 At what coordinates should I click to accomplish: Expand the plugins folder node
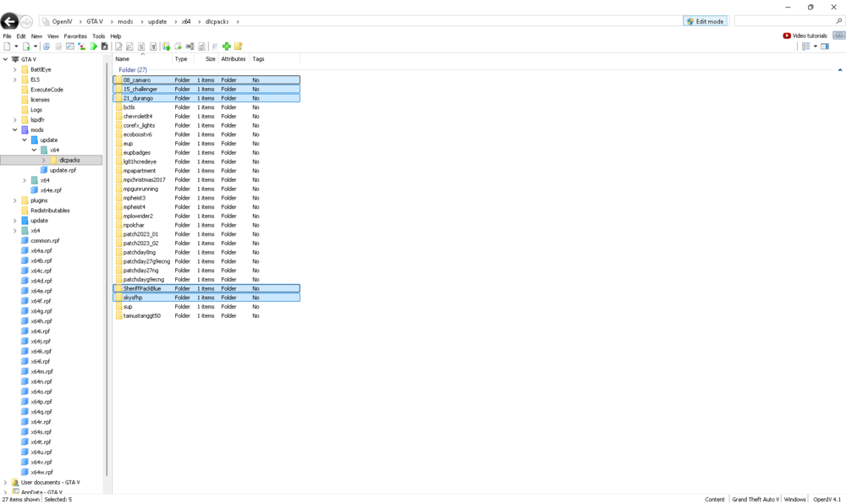click(15, 200)
